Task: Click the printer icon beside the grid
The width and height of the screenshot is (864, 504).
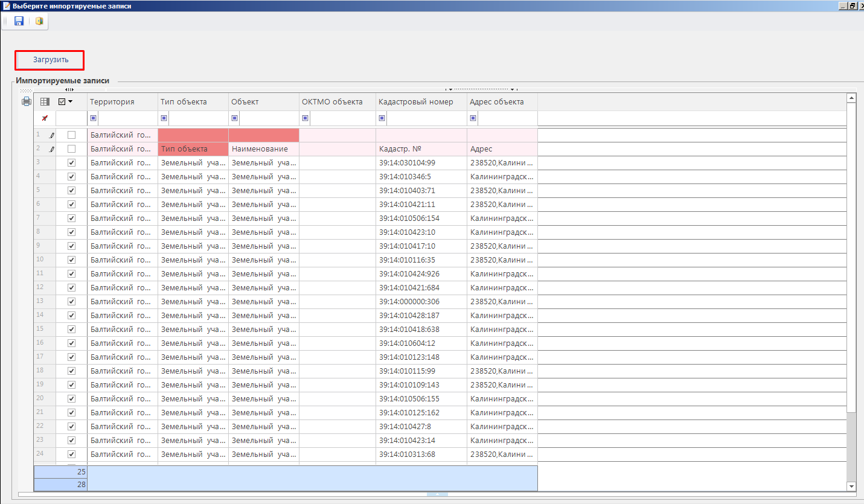Action: (x=27, y=101)
